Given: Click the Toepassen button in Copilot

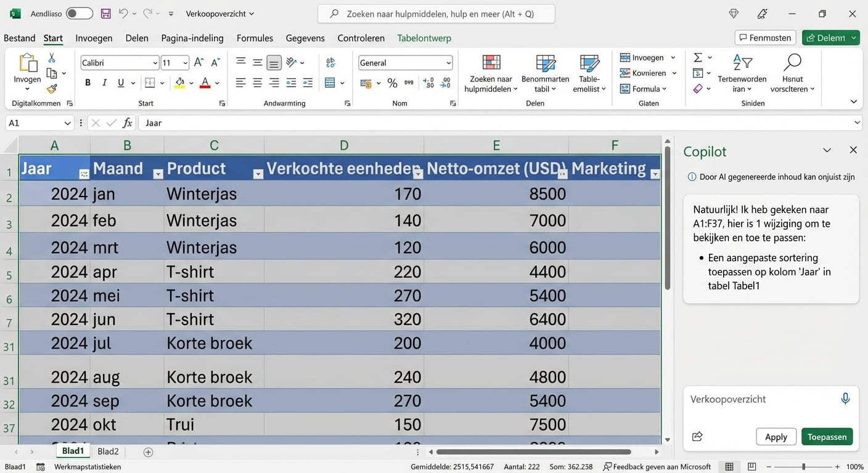Looking at the screenshot, I should [x=827, y=436].
